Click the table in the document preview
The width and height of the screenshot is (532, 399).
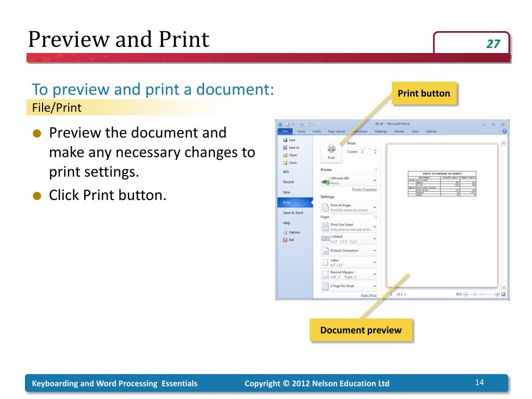[x=442, y=184]
